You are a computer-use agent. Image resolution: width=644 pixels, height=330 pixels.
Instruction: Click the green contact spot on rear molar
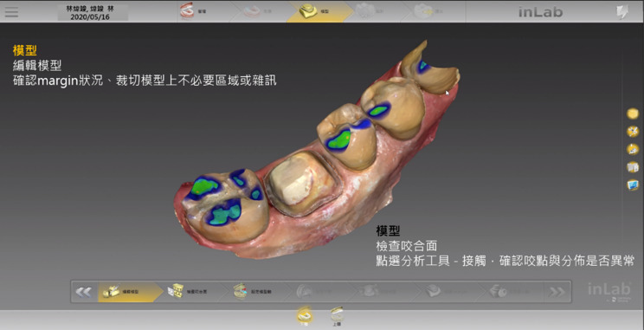point(205,185)
